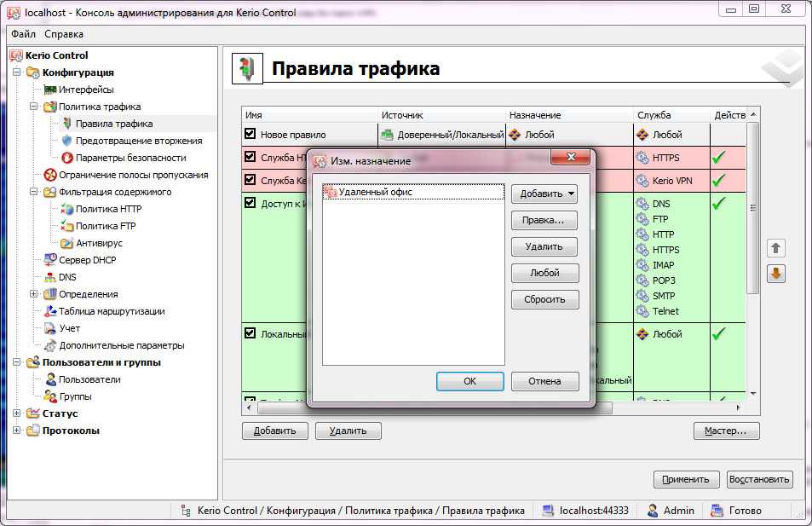Open Ограничение полосы пропускания icon
Screen dimensions: 812x526
click(x=50, y=175)
